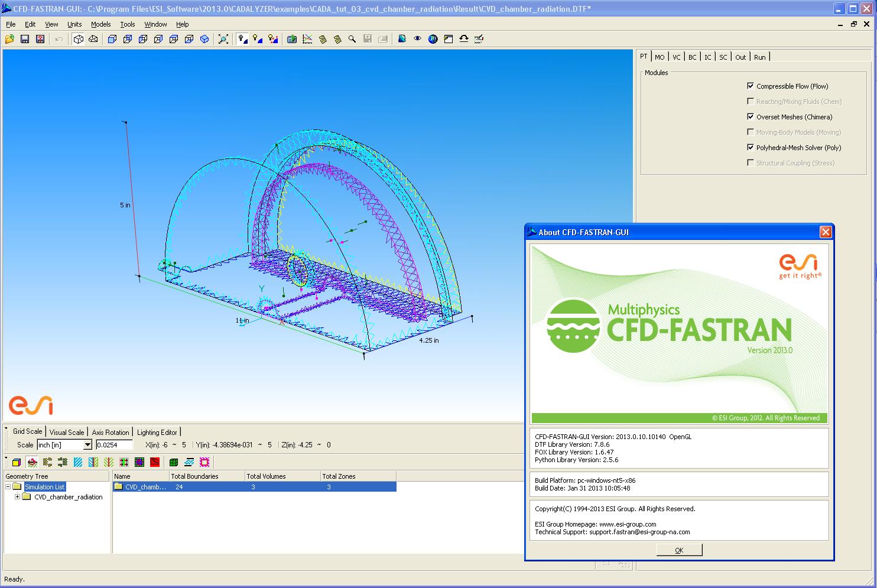
Task: Click the solid blue cube view icon
Action: (x=204, y=39)
